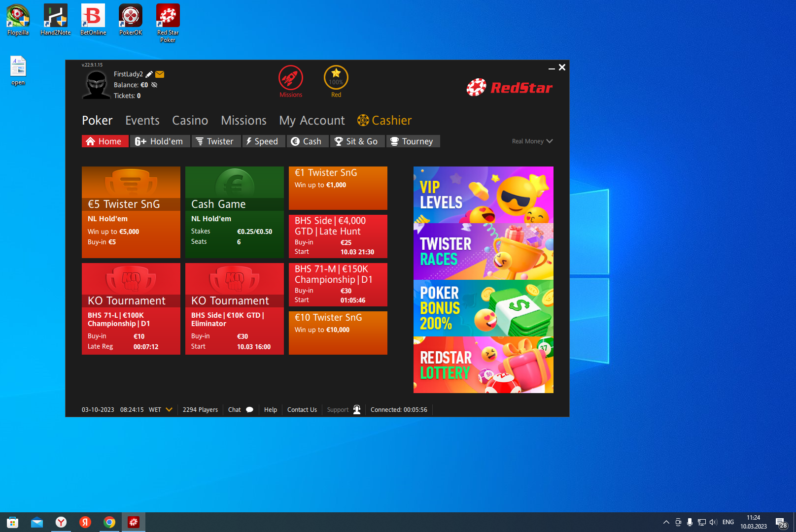
Task: Open the Speed poker tab
Action: (x=264, y=141)
